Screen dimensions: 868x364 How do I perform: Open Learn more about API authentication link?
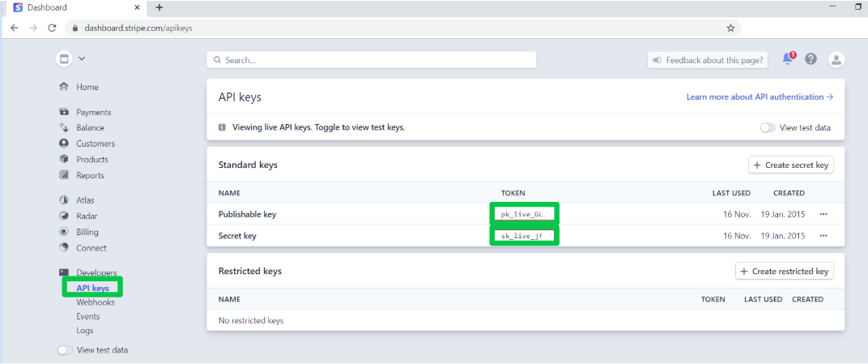point(759,96)
